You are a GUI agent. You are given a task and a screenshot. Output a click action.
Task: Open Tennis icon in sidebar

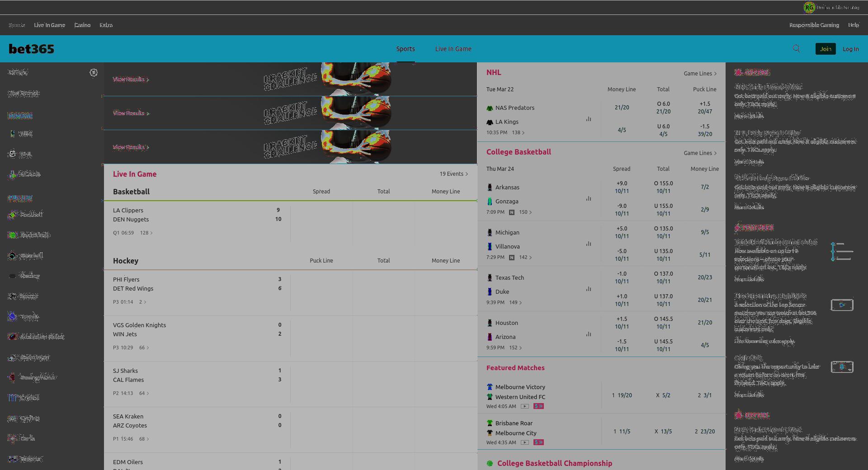click(13, 316)
